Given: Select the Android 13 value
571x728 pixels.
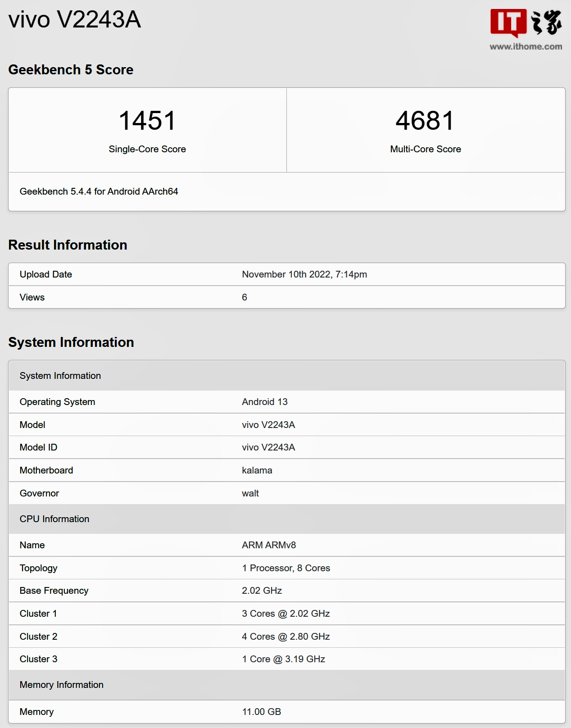Looking at the screenshot, I should (265, 402).
